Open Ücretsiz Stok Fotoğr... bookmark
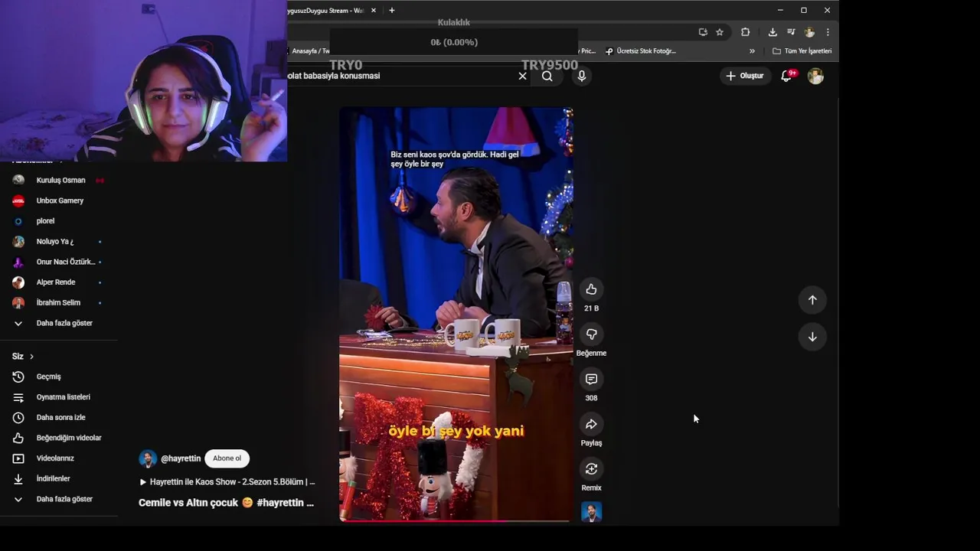980x551 pixels. tap(641, 51)
